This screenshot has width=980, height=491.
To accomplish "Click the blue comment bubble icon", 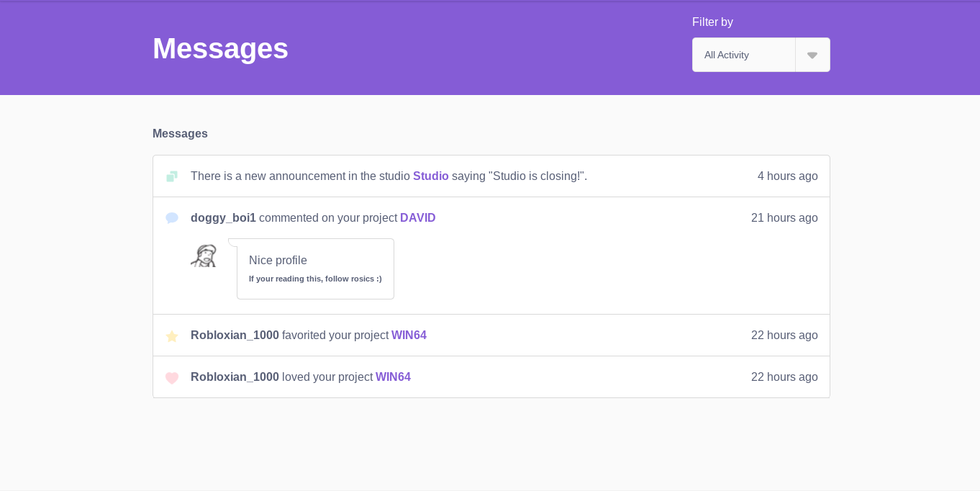I will pyautogui.click(x=171, y=218).
